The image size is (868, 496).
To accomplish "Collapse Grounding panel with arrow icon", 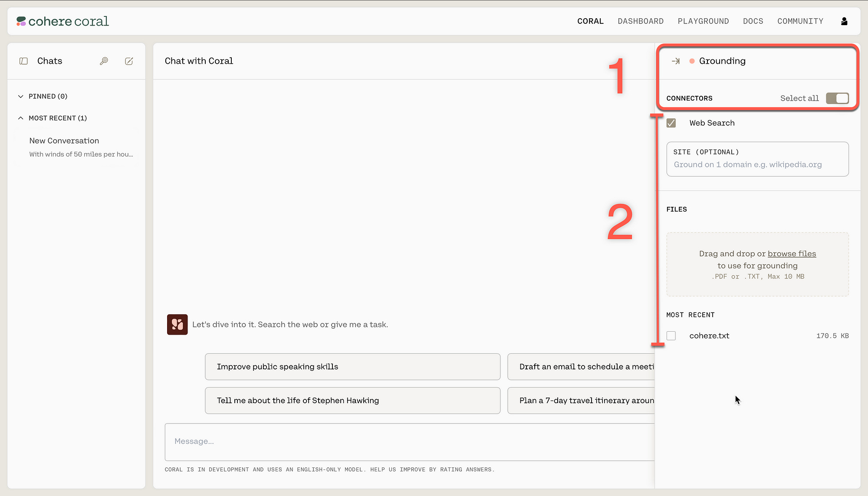I will [x=676, y=61].
